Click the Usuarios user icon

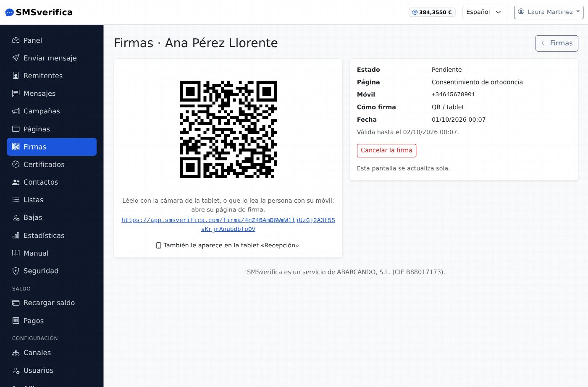[16, 370]
